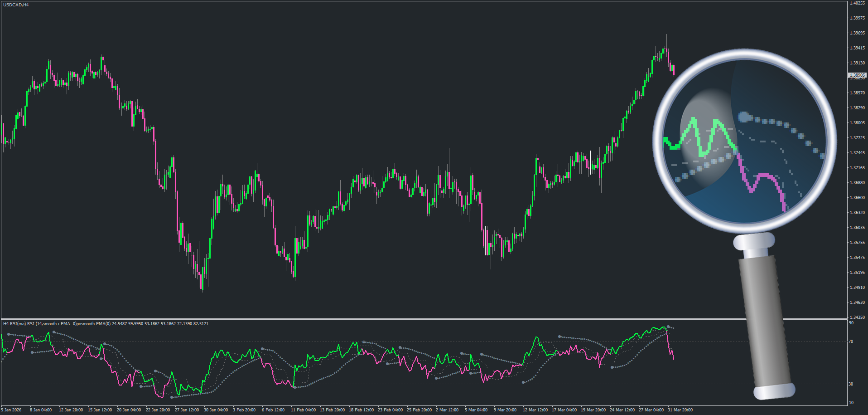
Task: Select the RSI(ma) indicator title text
Action: pos(106,324)
